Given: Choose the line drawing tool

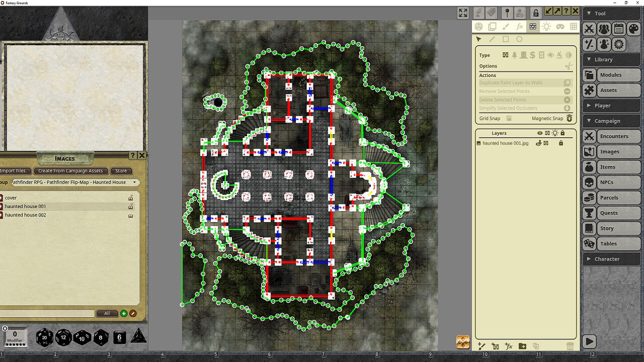Looking at the screenshot, I should 492,39.
